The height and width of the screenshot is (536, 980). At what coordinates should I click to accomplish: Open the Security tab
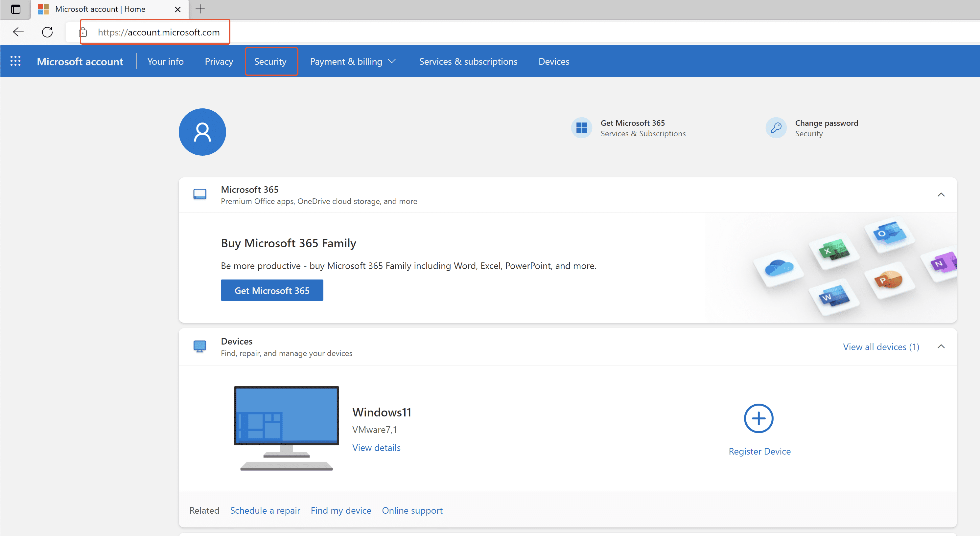click(x=270, y=62)
